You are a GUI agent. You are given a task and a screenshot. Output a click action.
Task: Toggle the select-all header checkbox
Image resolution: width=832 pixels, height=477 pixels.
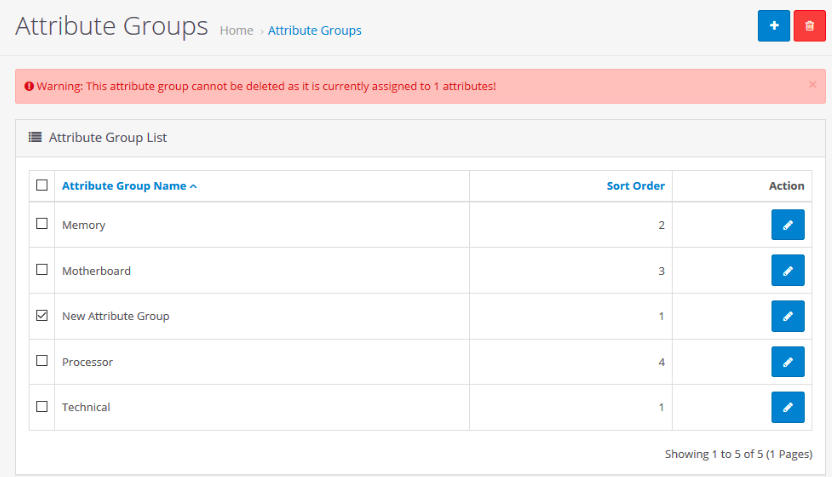(42, 185)
